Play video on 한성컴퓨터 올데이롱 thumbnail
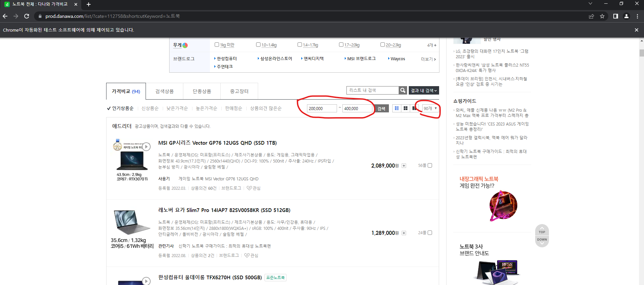 click(146, 281)
